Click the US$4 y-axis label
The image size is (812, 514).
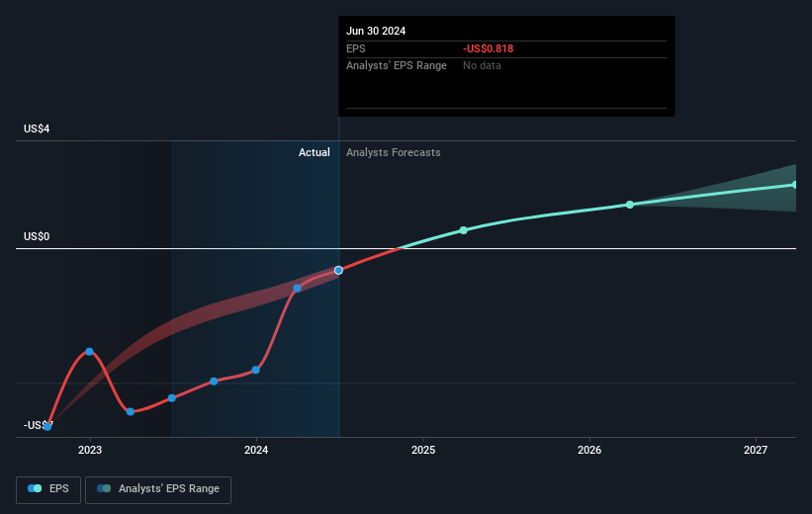[37, 128]
